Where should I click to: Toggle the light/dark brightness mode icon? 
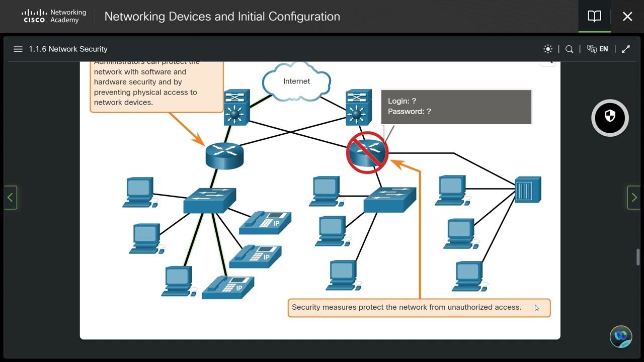(548, 49)
